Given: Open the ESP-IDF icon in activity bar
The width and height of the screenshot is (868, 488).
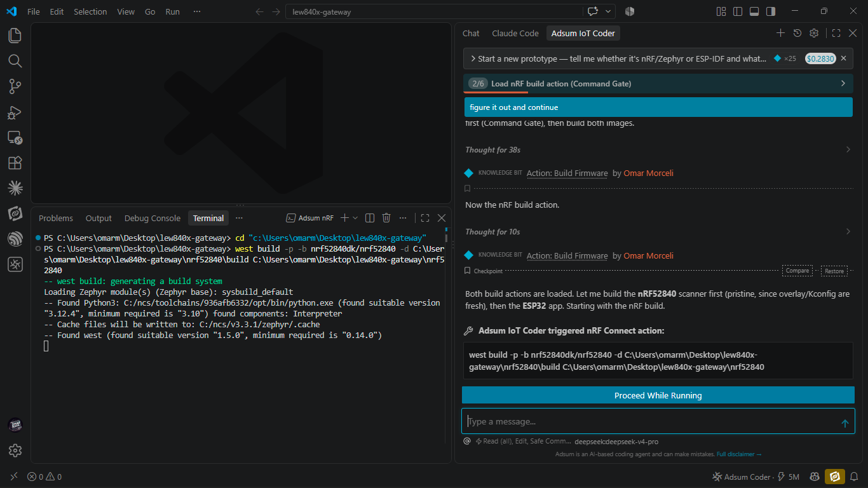Looking at the screenshot, I should pos(15,240).
